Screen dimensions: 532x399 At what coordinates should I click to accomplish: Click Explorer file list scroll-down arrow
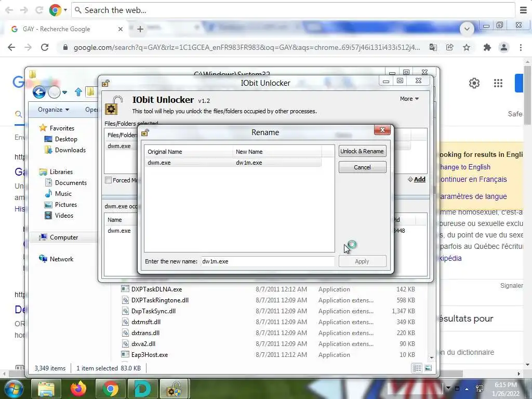[432, 357]
